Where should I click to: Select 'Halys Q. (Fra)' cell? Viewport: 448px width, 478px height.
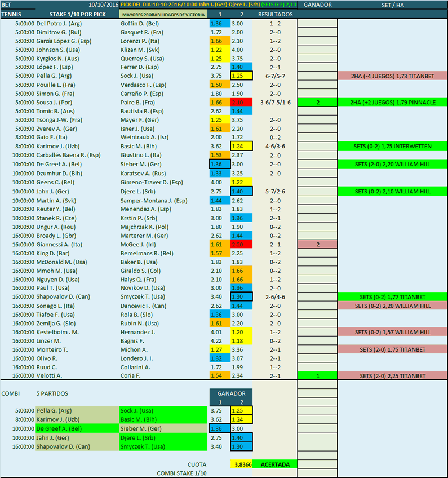(138, 280)
